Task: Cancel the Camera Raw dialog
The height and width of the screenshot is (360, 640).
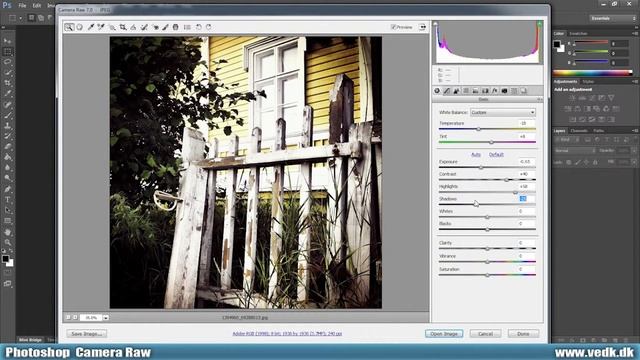Action: [485, 334]
